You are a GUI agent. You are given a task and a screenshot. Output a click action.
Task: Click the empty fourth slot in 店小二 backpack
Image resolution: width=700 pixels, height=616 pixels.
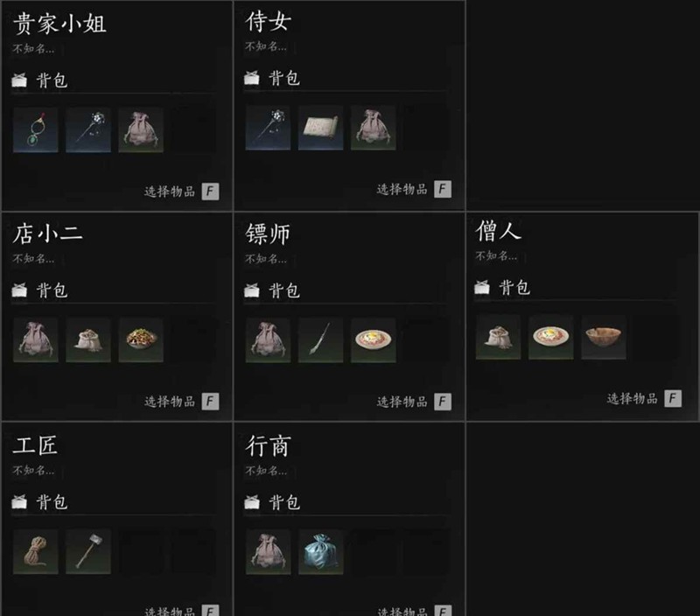[x=193, y=339]
